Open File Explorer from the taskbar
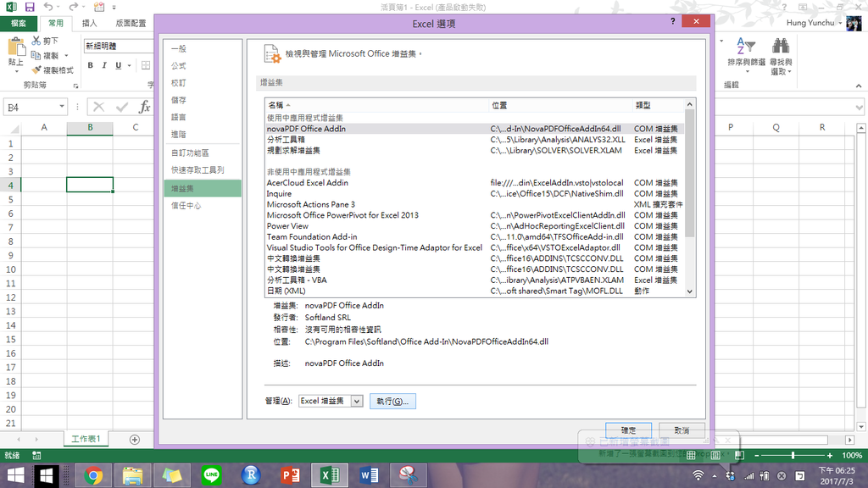Image resolution: width=868 pixels, height=488 pixels. [132, 475]
